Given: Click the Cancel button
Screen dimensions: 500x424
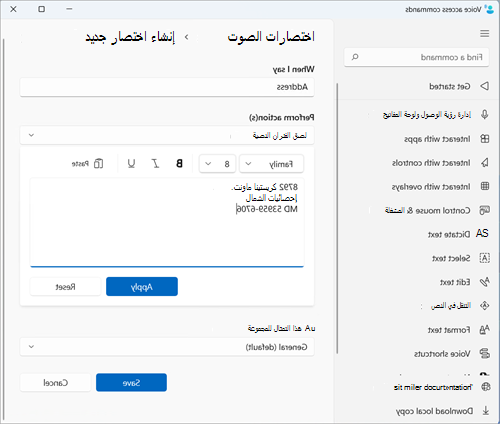Looking at the screenshot, I should coord(55,382).
